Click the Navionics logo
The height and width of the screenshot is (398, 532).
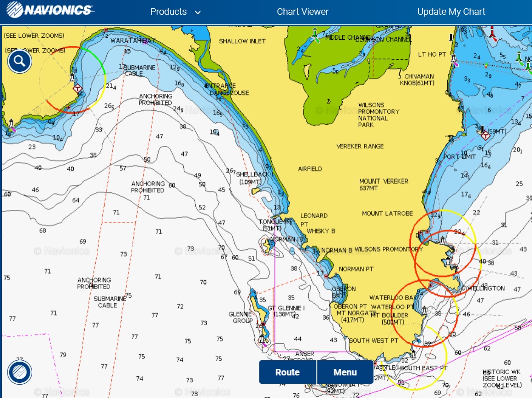[x=51, y=10]
